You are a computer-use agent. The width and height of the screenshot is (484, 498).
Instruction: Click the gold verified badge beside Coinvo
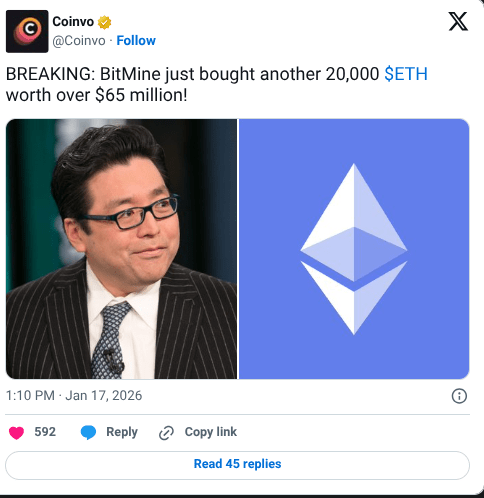click(x=104, y=22)
